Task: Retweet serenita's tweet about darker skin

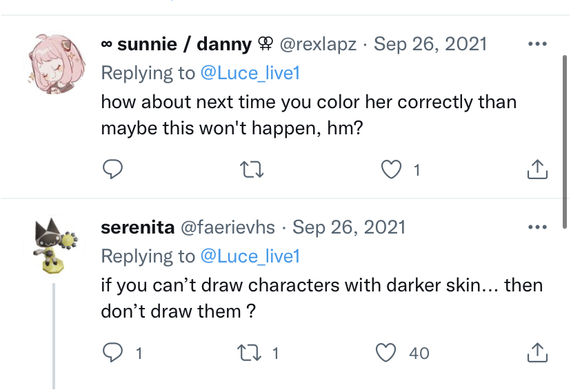Action: (247, 353)
